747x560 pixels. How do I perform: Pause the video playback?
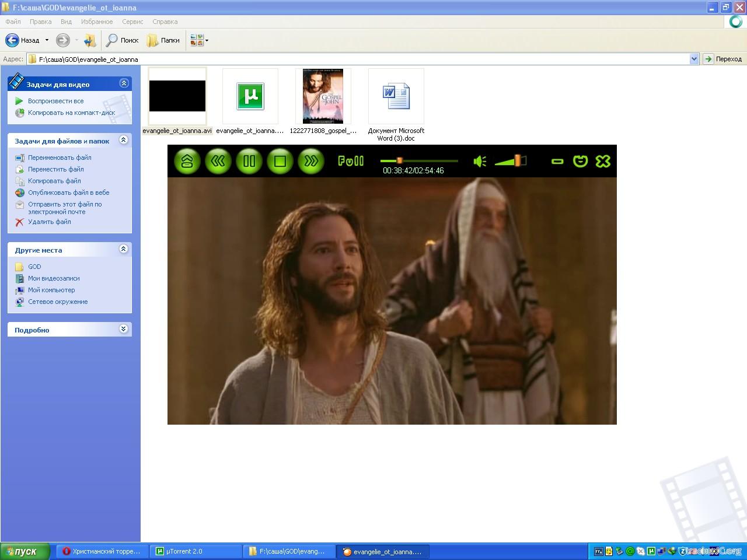pos(249,161)
